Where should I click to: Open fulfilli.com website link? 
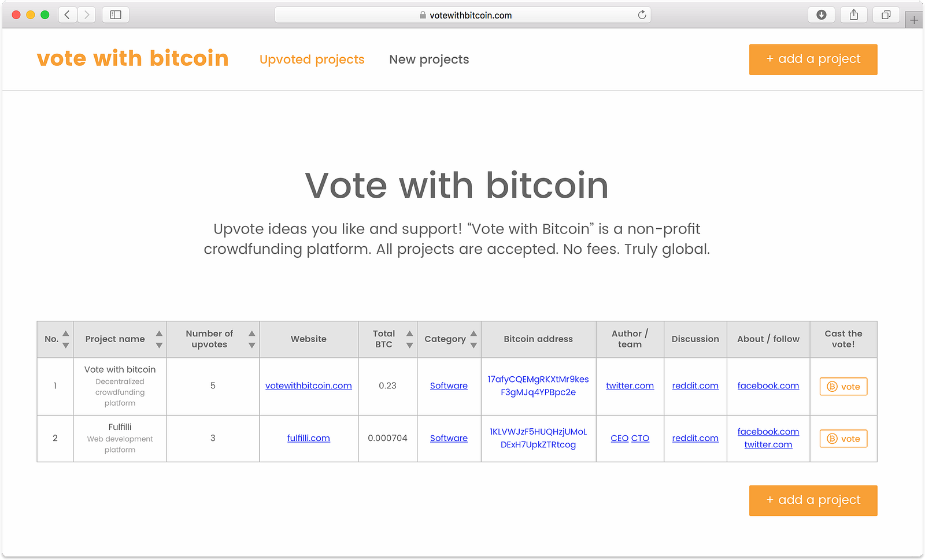coord(308,438)
